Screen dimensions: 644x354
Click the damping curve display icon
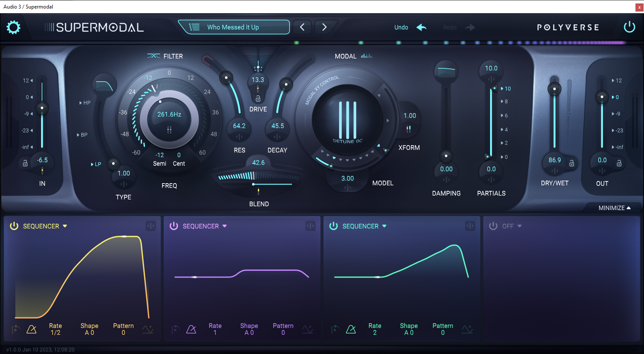446,71
